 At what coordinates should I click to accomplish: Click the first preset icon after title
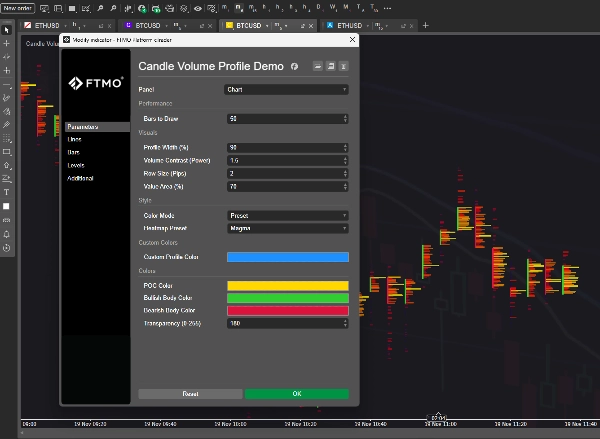(318, 67)
